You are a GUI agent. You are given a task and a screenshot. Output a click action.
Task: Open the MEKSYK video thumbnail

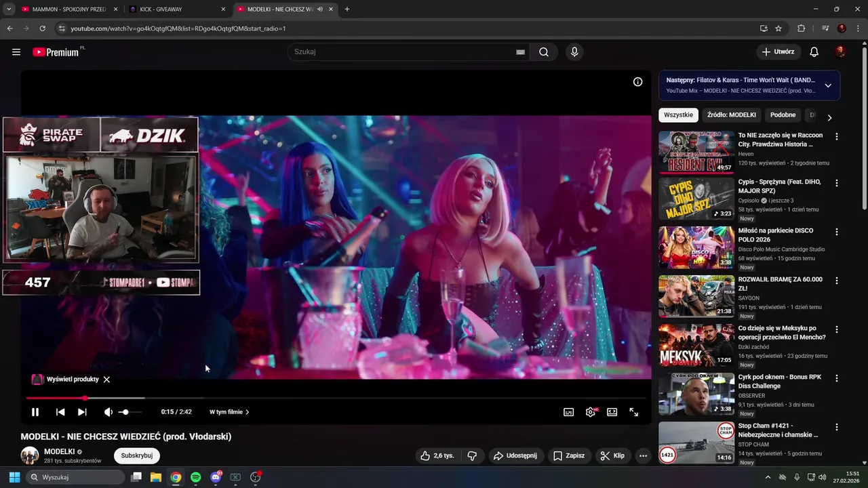click(696, 345)
